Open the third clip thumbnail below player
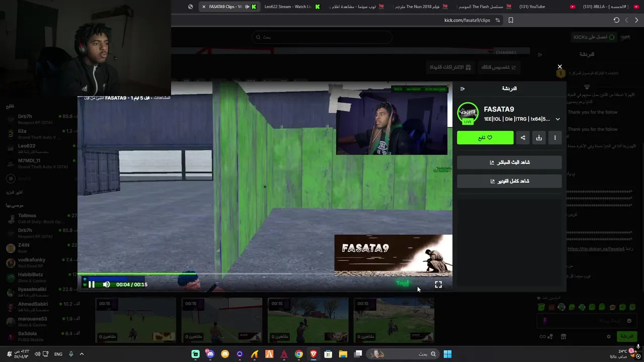 point(308,320)
